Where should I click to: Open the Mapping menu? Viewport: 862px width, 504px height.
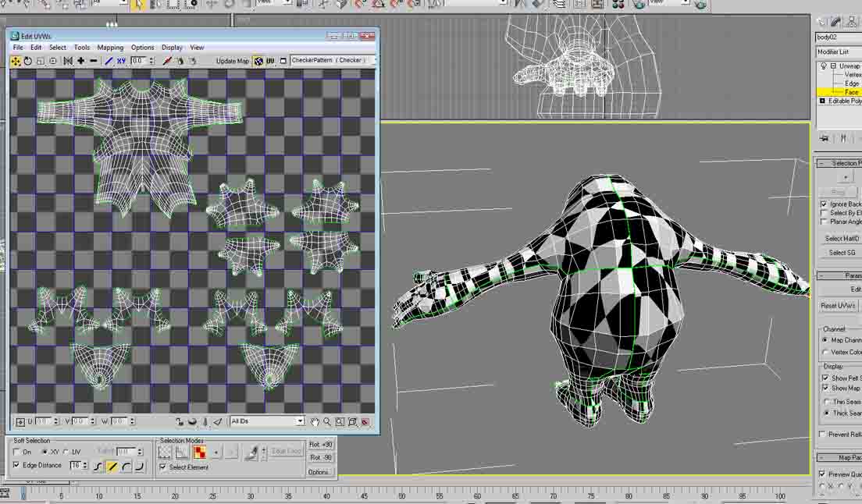pyautogui.click(x=110, y=47)
